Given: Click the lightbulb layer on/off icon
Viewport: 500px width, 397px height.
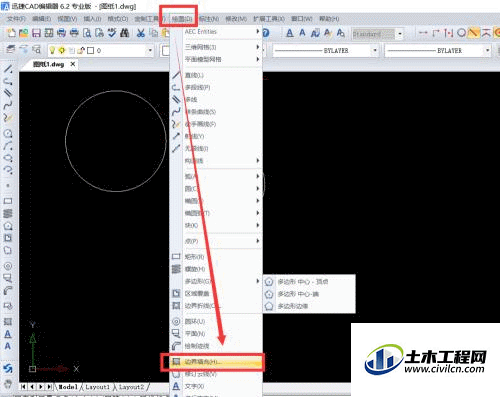Looking at the screenshot, I should click(52, 50).
